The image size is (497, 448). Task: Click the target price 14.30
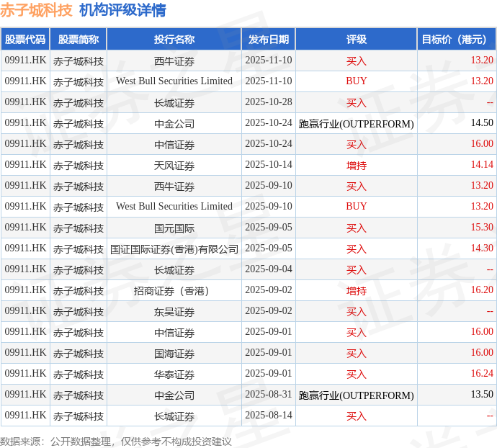coord(482,248)
